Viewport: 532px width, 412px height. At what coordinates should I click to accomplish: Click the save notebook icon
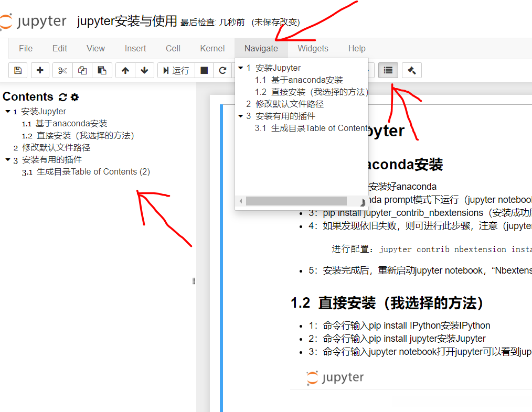click(x=18, y=70)
